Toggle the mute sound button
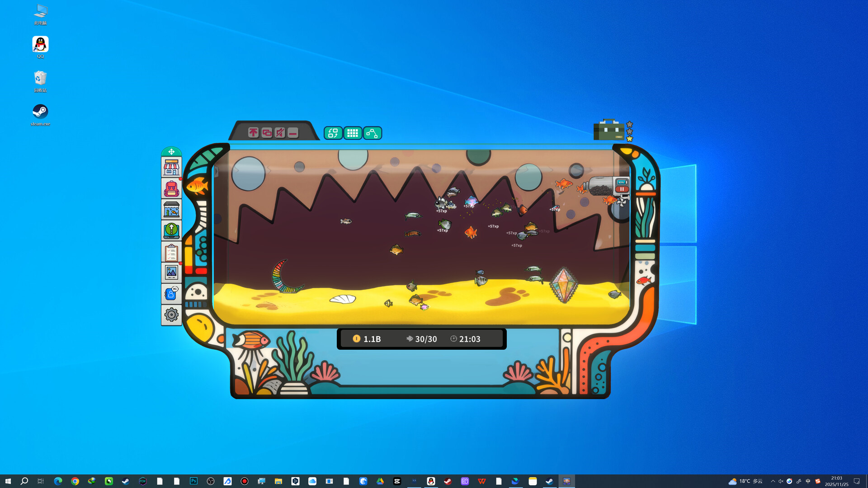This screenshot has width=868, height=488. click(x=280, y=133)
